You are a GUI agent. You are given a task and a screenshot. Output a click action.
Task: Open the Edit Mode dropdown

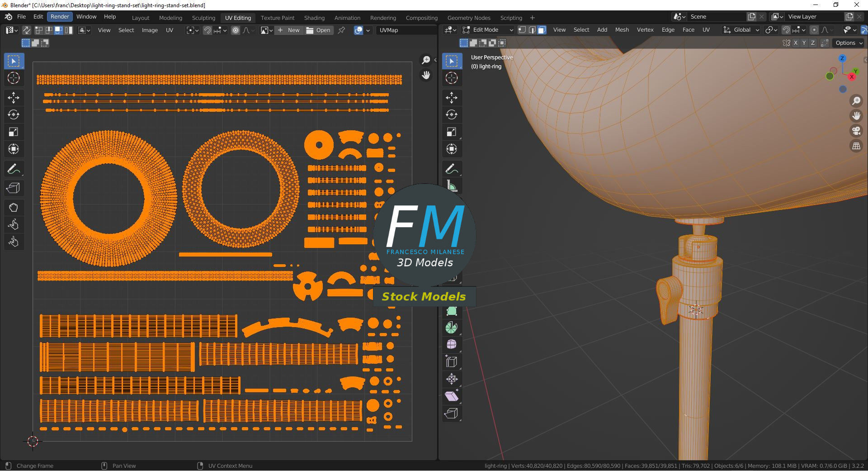(488, 30)
